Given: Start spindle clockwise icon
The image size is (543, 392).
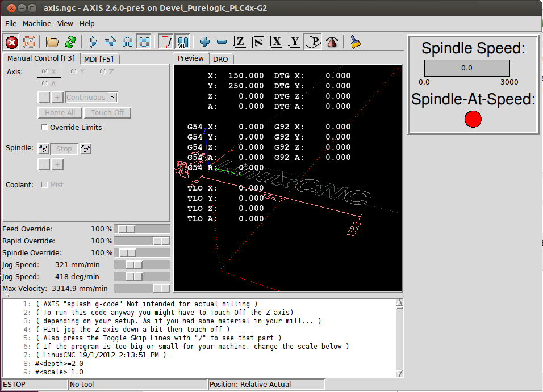Looking at the screenshot, I should pyautogui.click(x=85, y=149).
